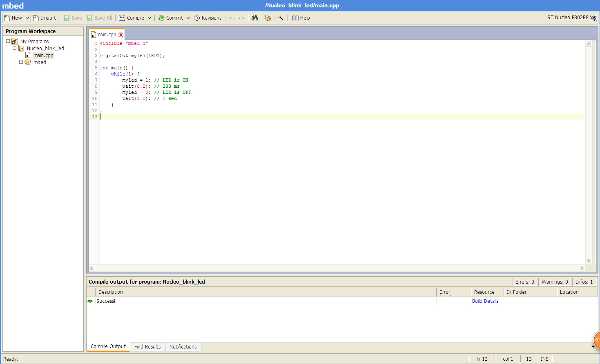Click the Import toolbar button

(45, 18)
